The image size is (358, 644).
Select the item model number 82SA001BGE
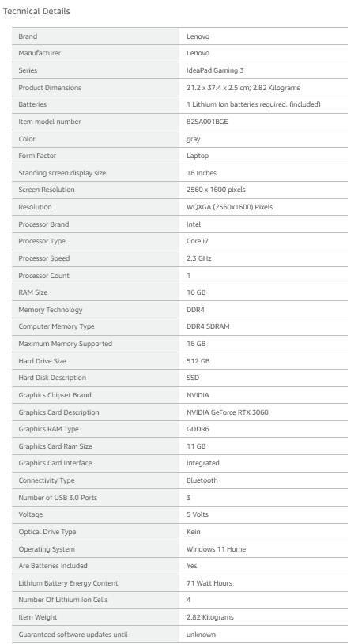(207, 122)
